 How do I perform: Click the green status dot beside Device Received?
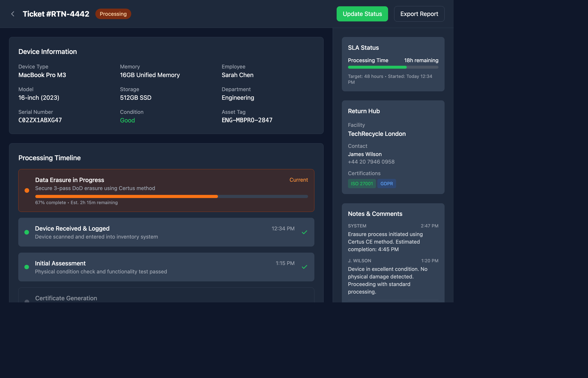(x=27, y=232)
